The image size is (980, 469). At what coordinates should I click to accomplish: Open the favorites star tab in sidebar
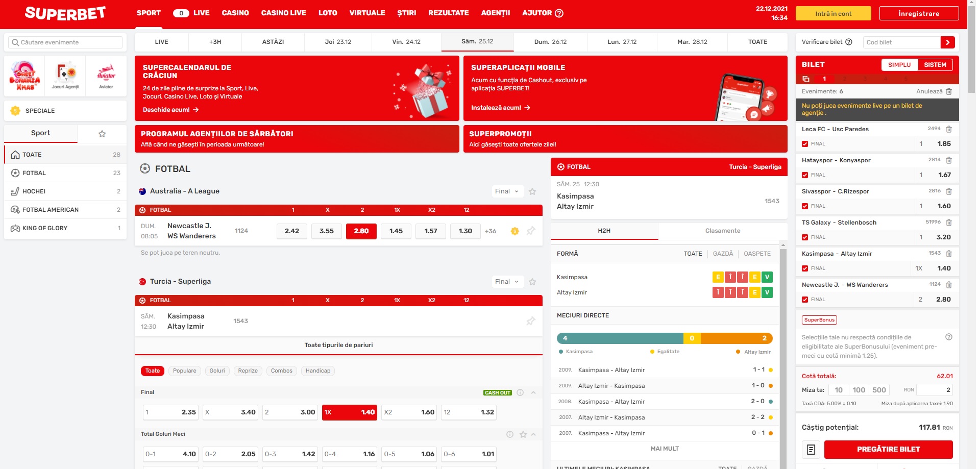[x=102, y=134]
